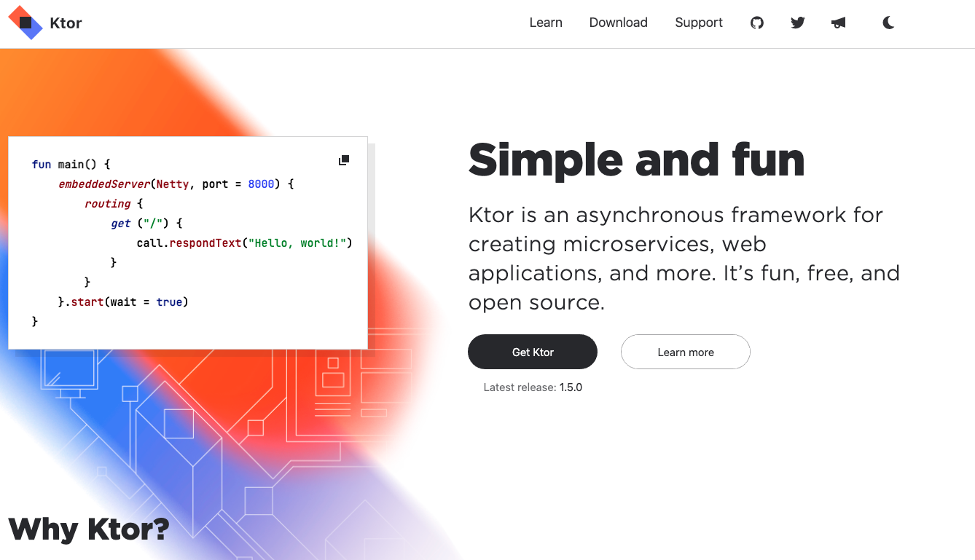This screenshot has width=975, height=560.
Task: Open the Learn menu item
Action: [x=546, y=23]
